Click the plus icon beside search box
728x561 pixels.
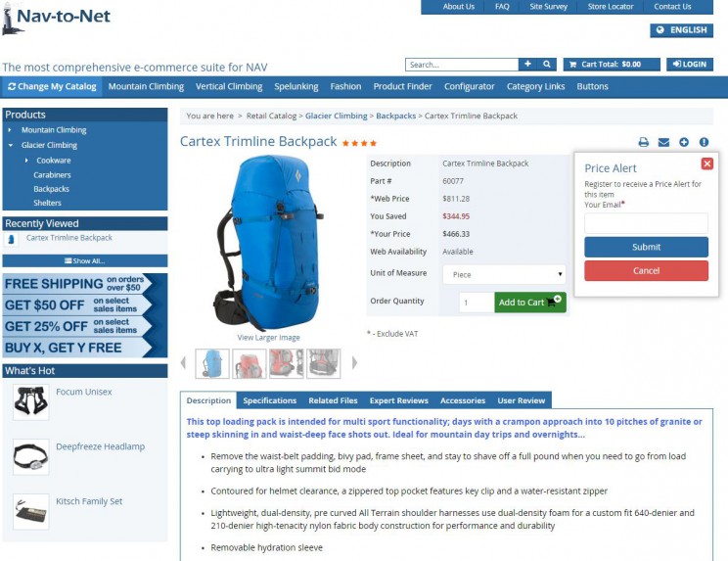tap(527, 64)
